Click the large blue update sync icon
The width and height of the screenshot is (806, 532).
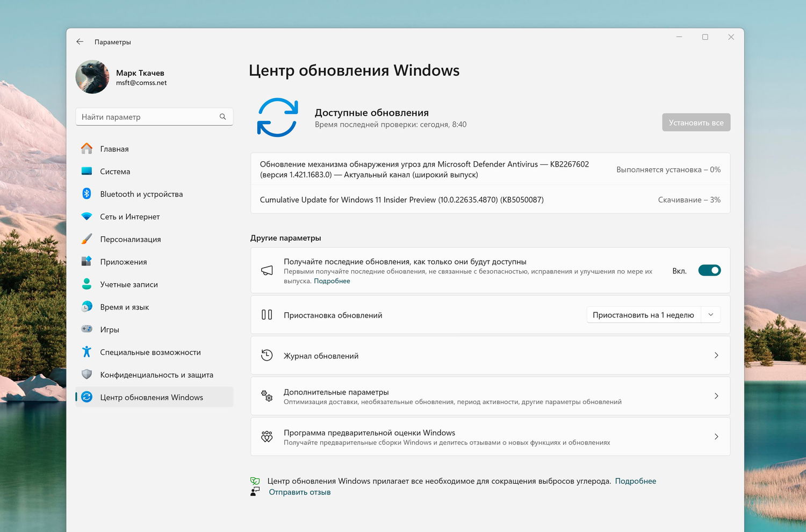[x=277, y=117]
